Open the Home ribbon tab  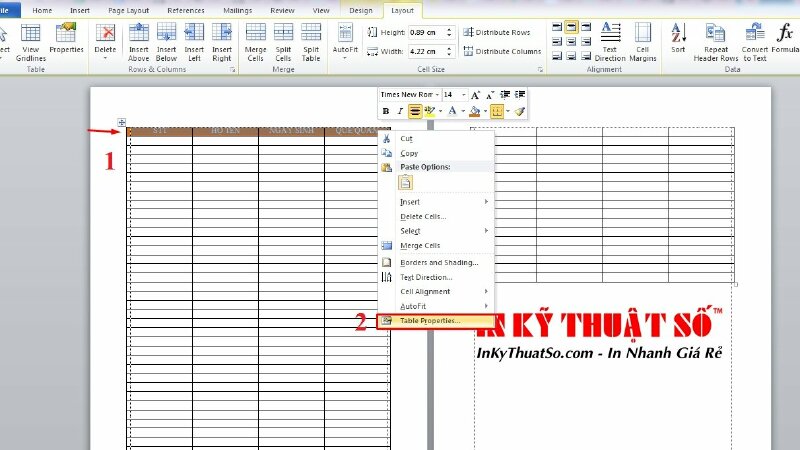coord(42,10)
